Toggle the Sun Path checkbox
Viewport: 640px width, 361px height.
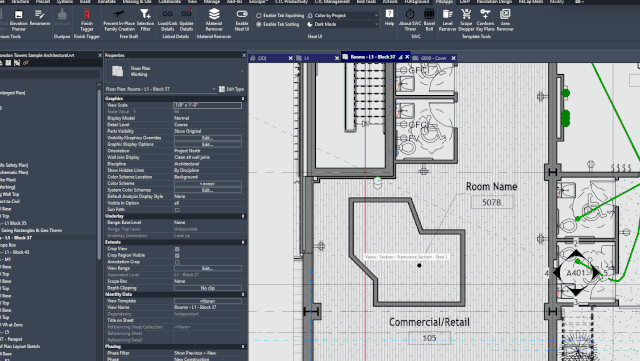(177, 210)
